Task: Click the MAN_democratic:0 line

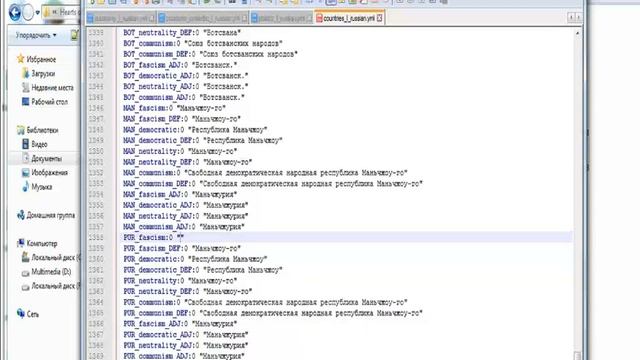Action: [196, 130]
